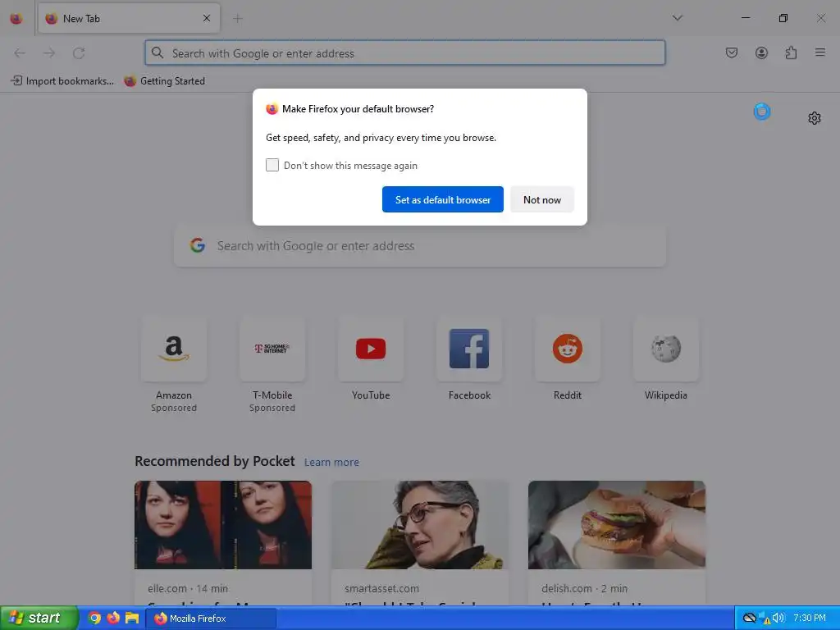This screenshot has width=840, height=630.
Task: Open the list all tabs chevron
Action: 677,18
